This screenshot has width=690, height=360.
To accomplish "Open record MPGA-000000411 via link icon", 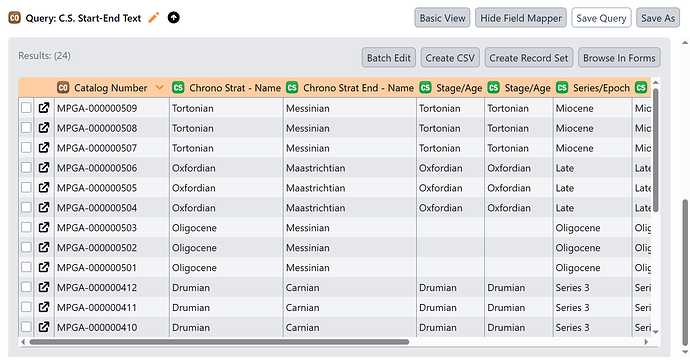I will [x=44, y=307].
